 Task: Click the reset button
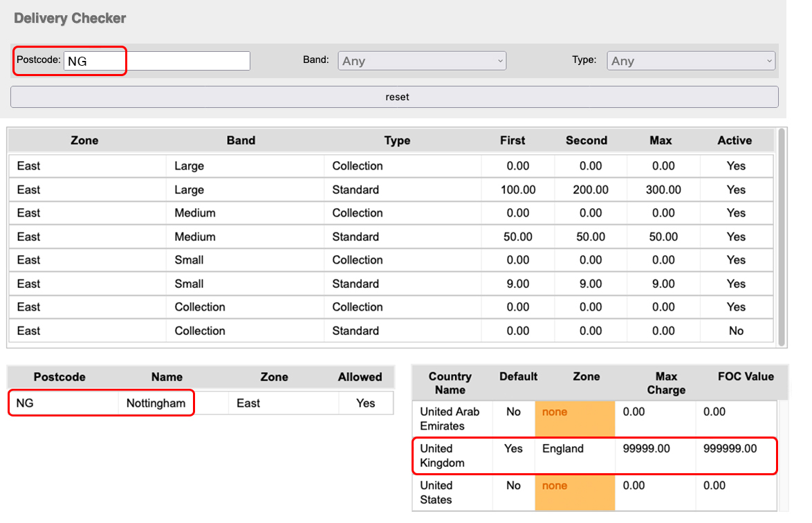[396, 96]
